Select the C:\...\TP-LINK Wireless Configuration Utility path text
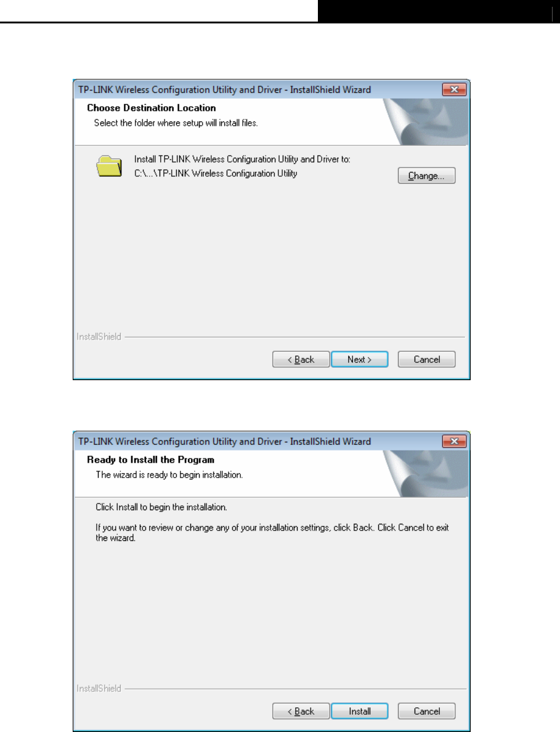The width and height of the screenshot is (560, 732). 216,173
